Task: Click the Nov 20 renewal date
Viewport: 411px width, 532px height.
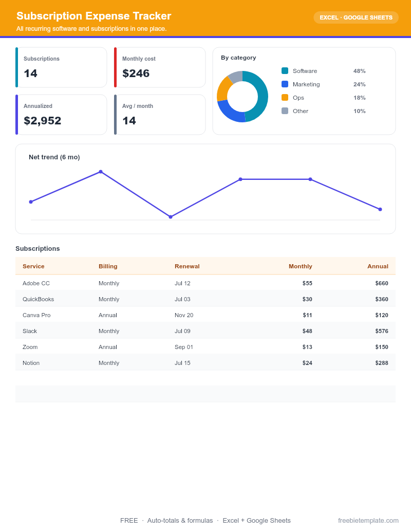Action: point(184,315)
